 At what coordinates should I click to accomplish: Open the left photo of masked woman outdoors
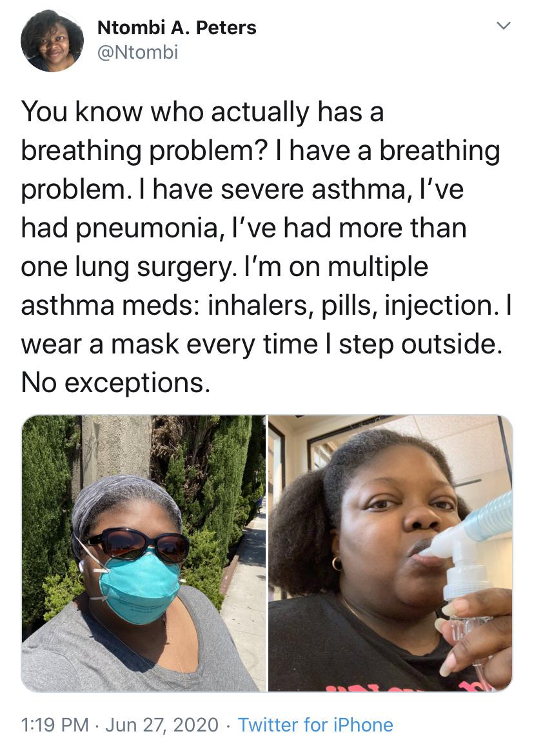[143, 553]
